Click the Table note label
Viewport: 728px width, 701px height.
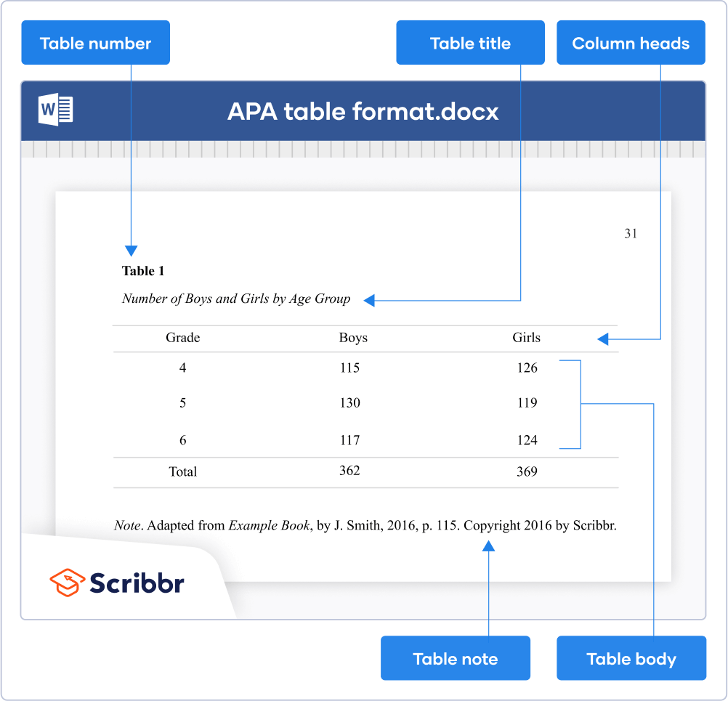coord(455,659)
